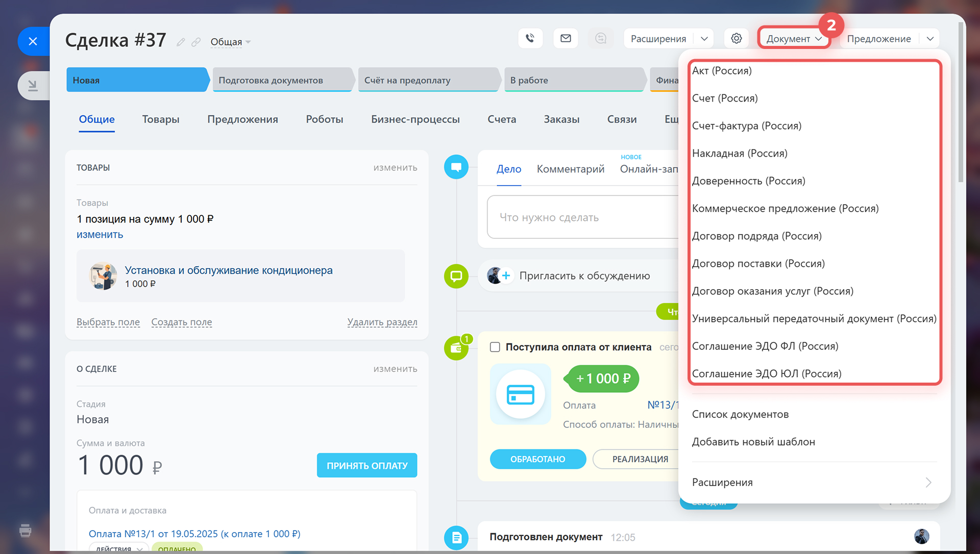Check the Поступила оплата от клиента checkbox
Screen dimensions: 980x554
point(495,347)
